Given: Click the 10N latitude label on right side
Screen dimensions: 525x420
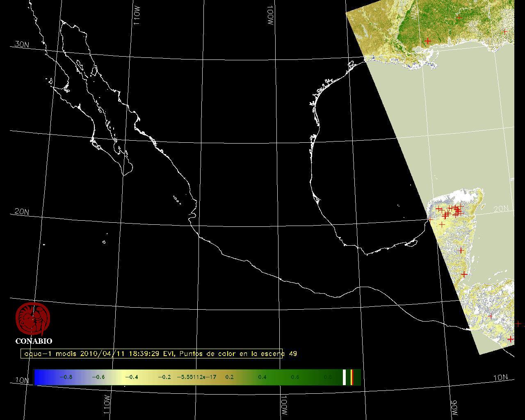Looking at the screenshot, I should pos(500,378).
